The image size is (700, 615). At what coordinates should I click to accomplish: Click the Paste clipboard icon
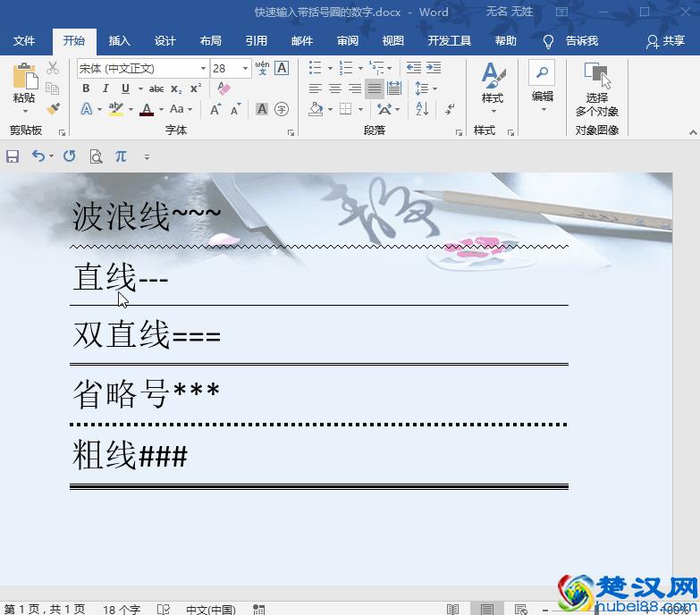pos(24,76)
